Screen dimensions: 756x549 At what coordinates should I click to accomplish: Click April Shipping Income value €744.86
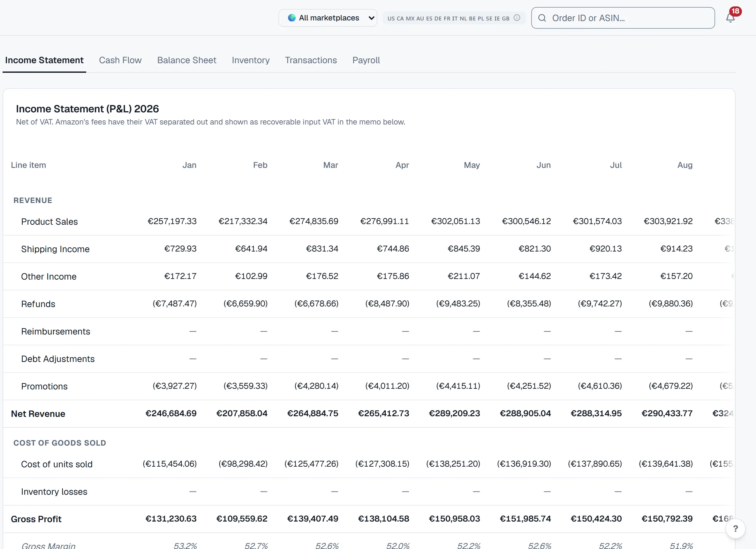coord(393,249)
